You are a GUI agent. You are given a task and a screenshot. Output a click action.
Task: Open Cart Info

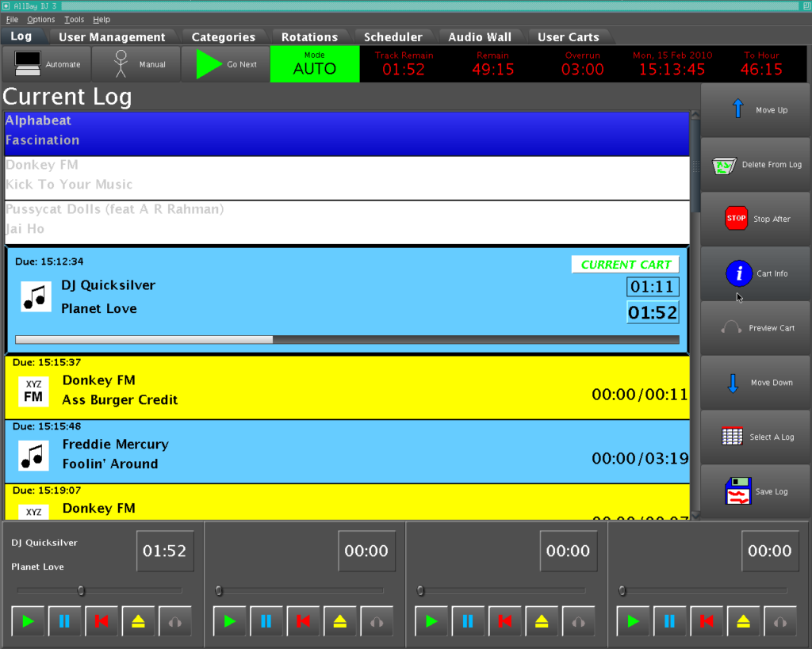(x=755, y=273)
